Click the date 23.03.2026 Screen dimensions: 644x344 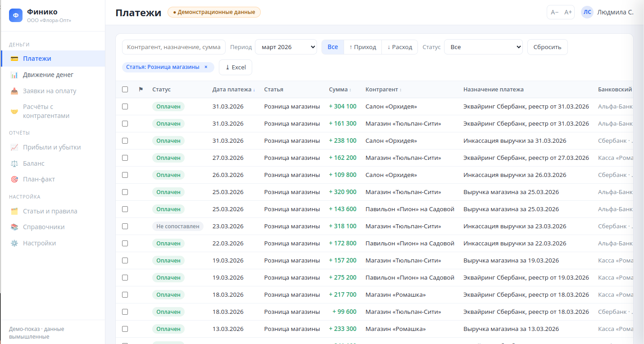point(228,226)
